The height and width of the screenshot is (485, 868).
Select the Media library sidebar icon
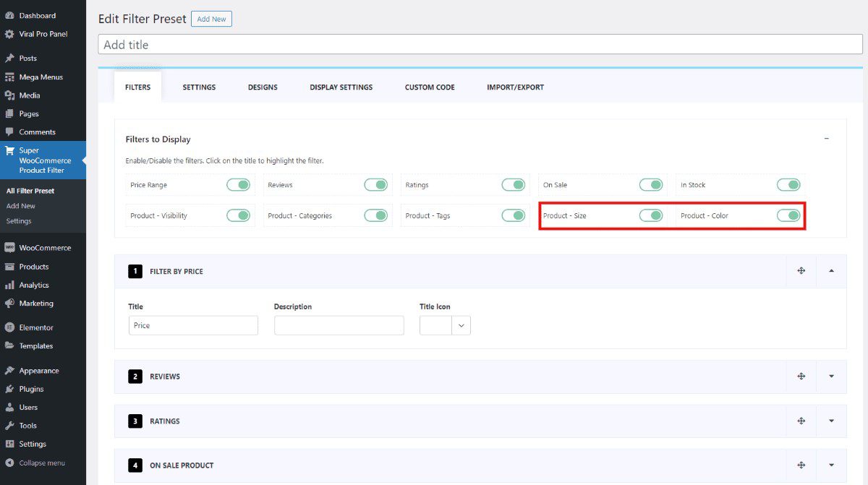coord(9,95)
